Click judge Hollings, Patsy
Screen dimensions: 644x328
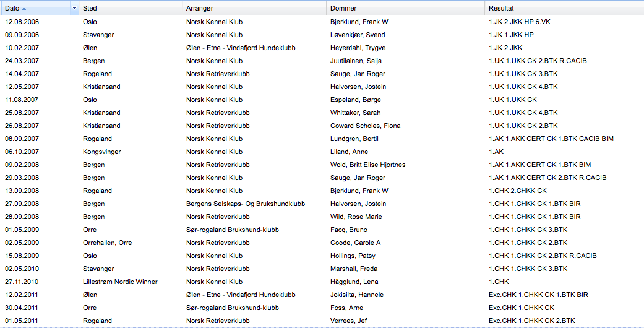pos(353,256)
